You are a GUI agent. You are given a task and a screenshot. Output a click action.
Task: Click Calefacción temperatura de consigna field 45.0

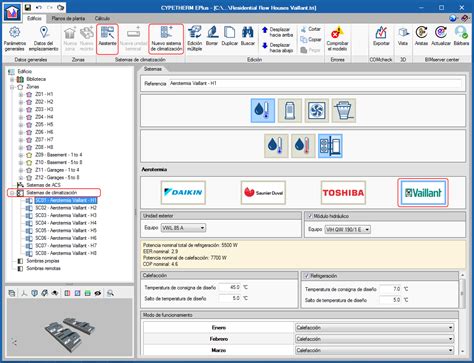click(230, 287)
